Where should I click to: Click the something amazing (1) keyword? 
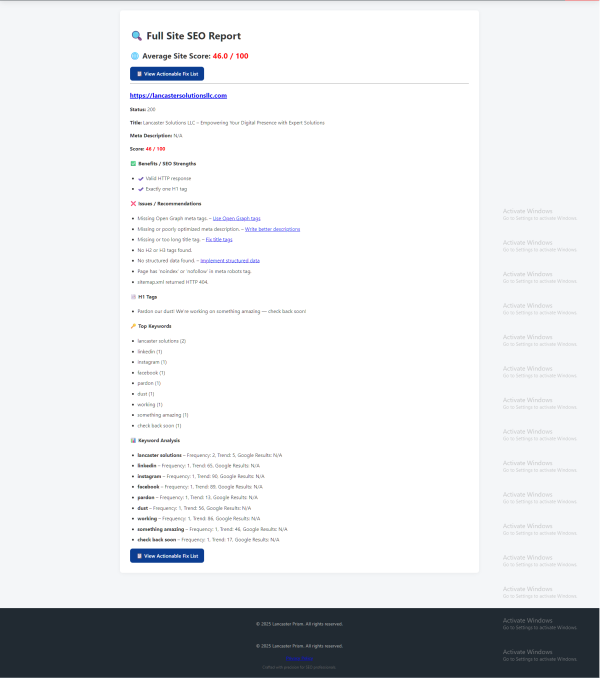tap(163, 415)
